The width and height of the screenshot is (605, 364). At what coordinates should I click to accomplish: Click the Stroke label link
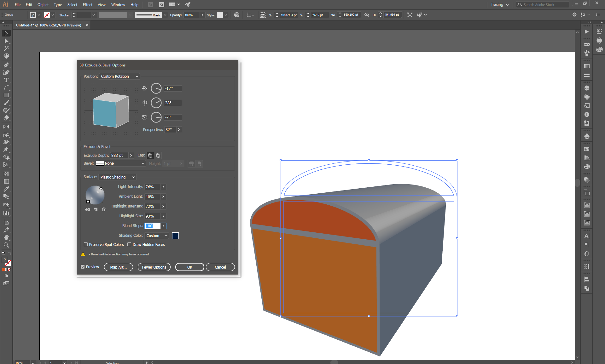pos(64,15)
